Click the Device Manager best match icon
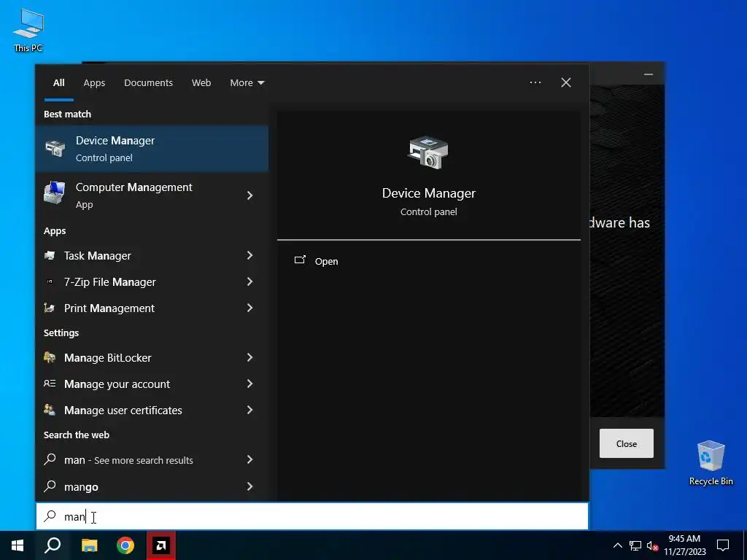747x560 pixels. [55, 149]
